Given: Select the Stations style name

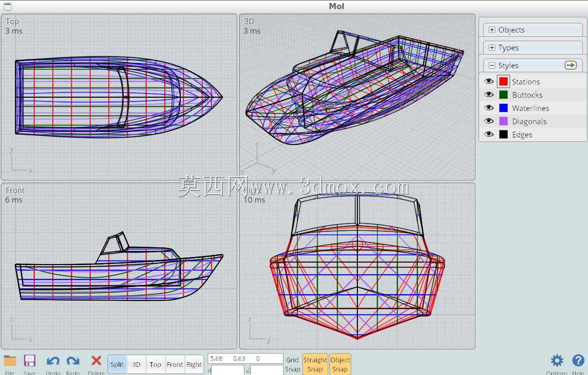Looking at the screenshot, I should click(526, 82).
